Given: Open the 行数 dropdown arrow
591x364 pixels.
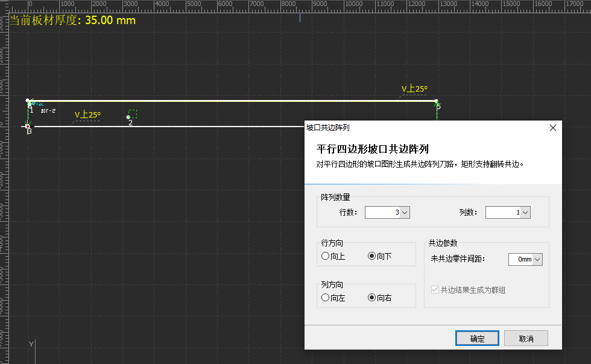Looking at the screenshot, I should [x=405, y=213].
